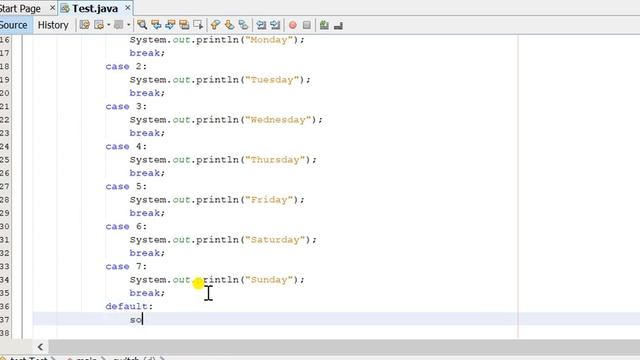Toggle Rectangular Selection mode icon

pyautogui.click(x=198, y=25)
